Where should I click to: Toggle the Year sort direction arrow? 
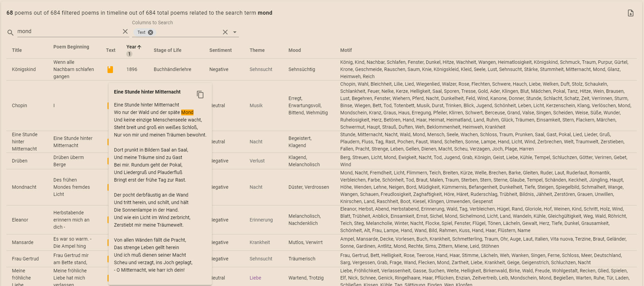[139, 47]
